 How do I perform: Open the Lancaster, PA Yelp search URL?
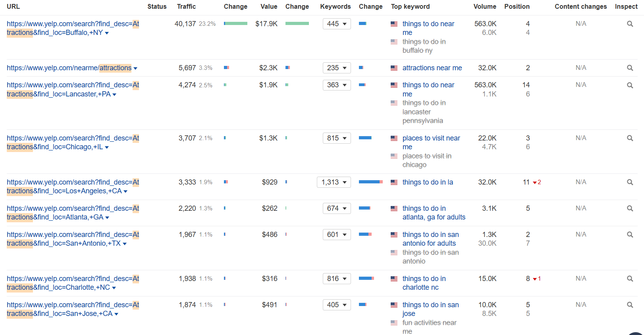73,89
